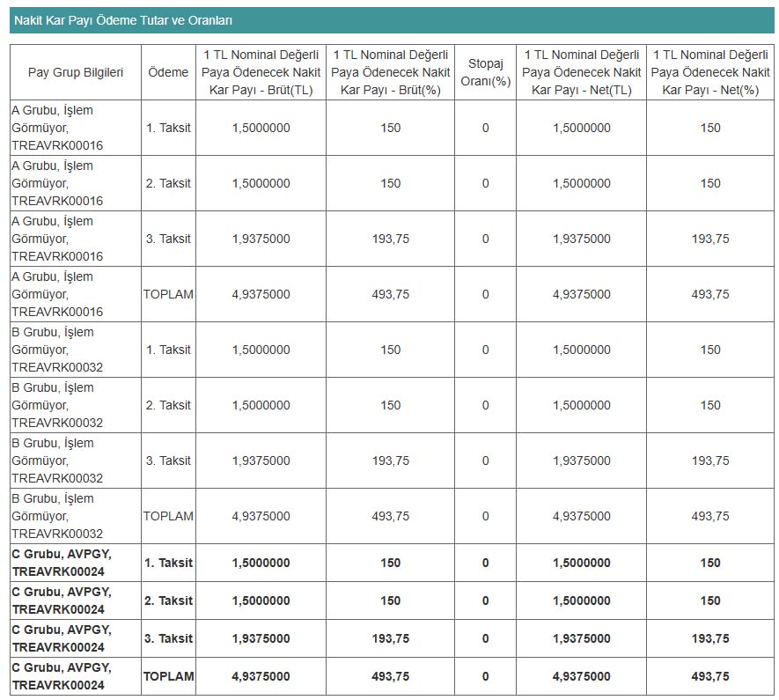Click '2. Taksit' in A Grubu row
This screenshot has height=700, width=779.
click(x=168, y=183)
